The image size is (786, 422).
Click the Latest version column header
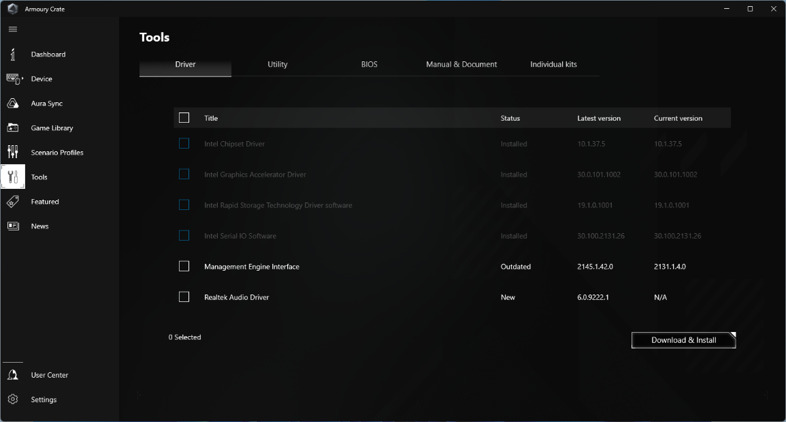(x=599, y=118)
